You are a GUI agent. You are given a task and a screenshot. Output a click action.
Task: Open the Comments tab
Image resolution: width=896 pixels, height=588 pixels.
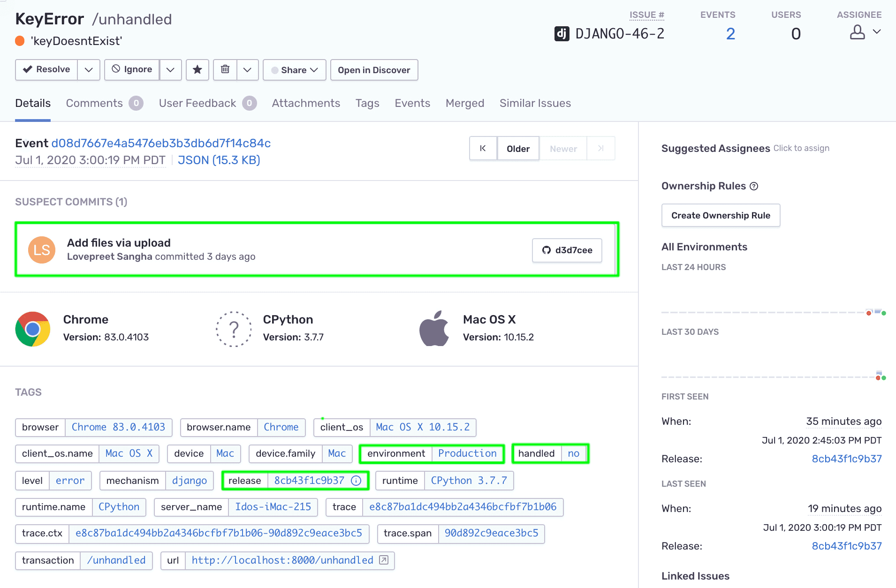pos(94,103)
